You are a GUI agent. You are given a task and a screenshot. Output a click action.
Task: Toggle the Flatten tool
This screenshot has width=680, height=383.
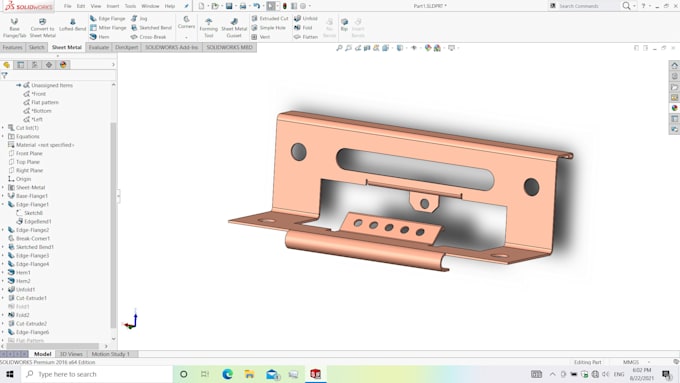click(x=306, y=37)
